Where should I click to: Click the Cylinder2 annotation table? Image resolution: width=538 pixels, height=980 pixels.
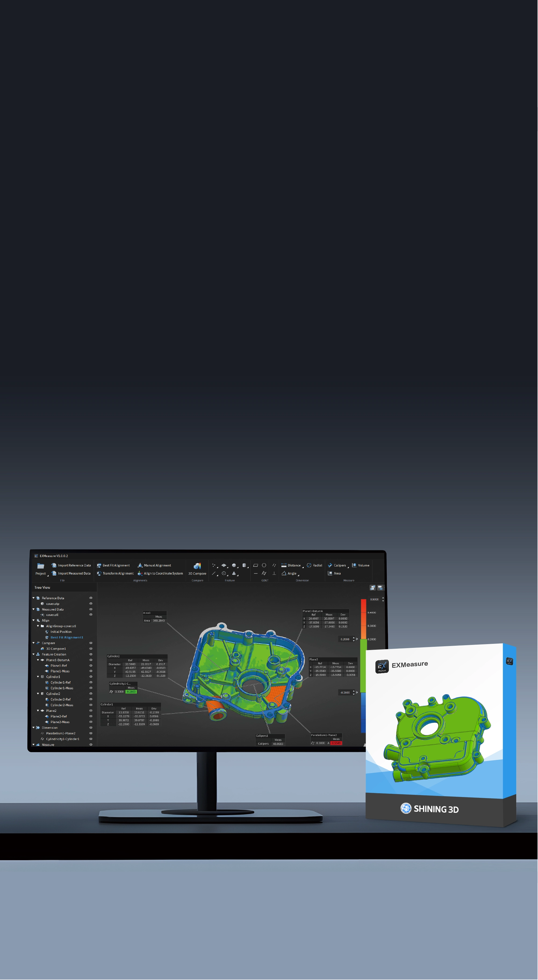(x=137, y=666)
